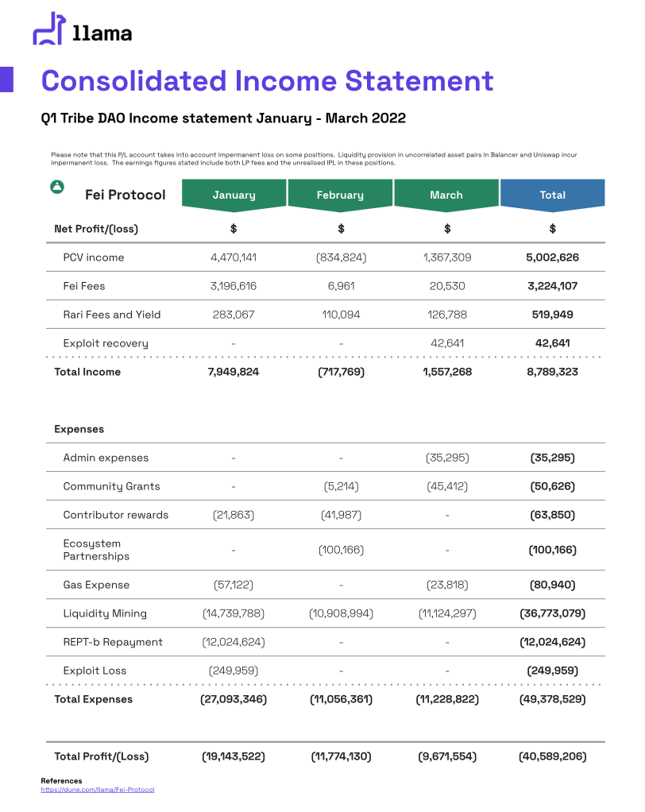Click the Llama logo icon
This screenshot has height=812, width=645.
tap(49, 28)
